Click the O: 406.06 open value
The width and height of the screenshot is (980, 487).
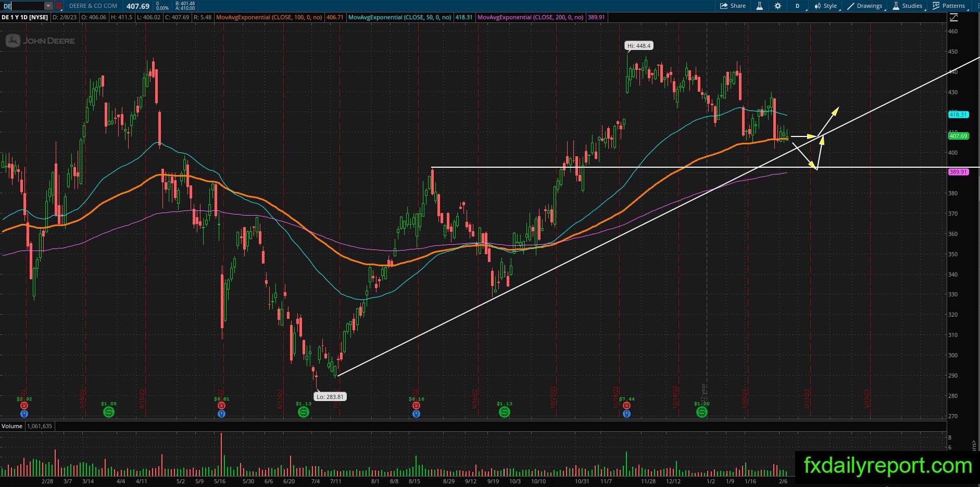click(94, 17)
